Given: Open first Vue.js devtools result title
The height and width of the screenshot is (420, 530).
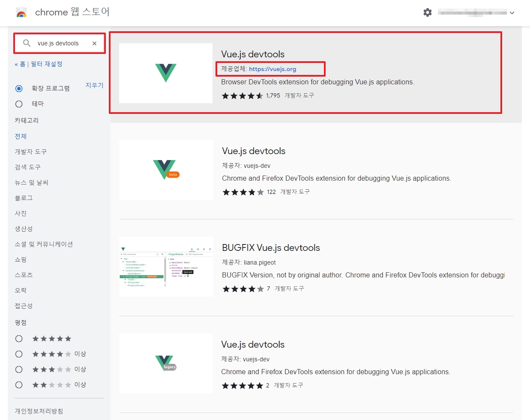Looking at the screenshot, I should pyautogui.click(x=253, y=54).
